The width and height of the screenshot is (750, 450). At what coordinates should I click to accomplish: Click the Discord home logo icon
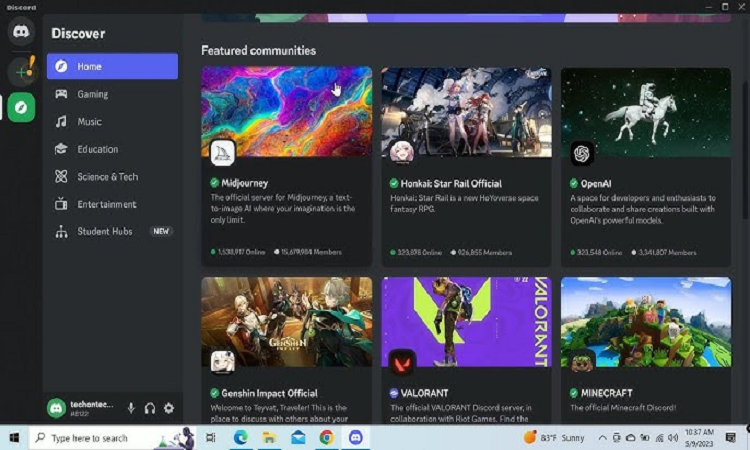point(21,31)
